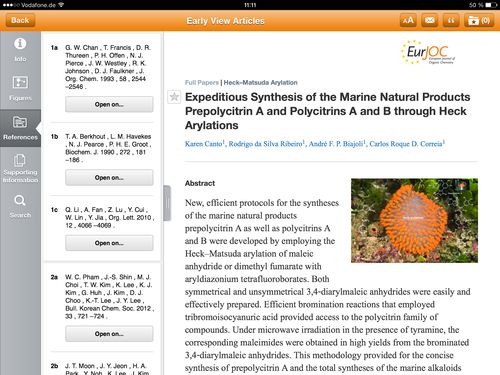The image size is (500, 375).
Task: Open the favorites folder (0)
Action: [x=478, y=21]
